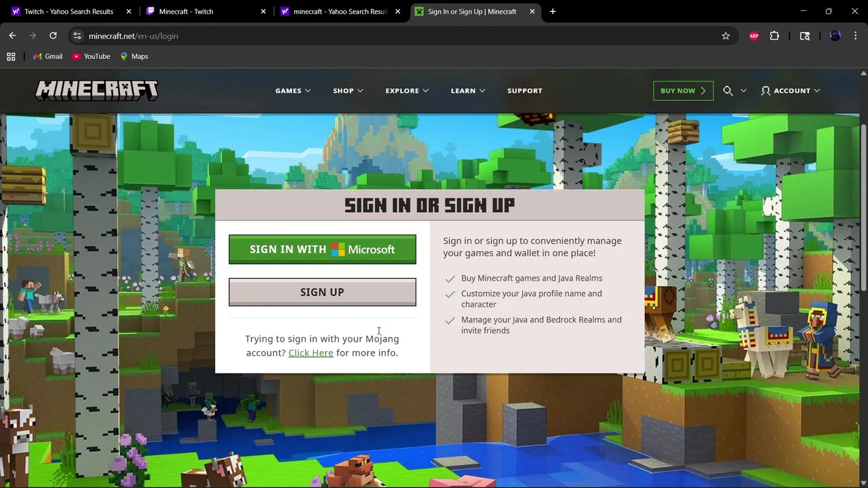Follow the Click Here Mojang link

(311, 353)
